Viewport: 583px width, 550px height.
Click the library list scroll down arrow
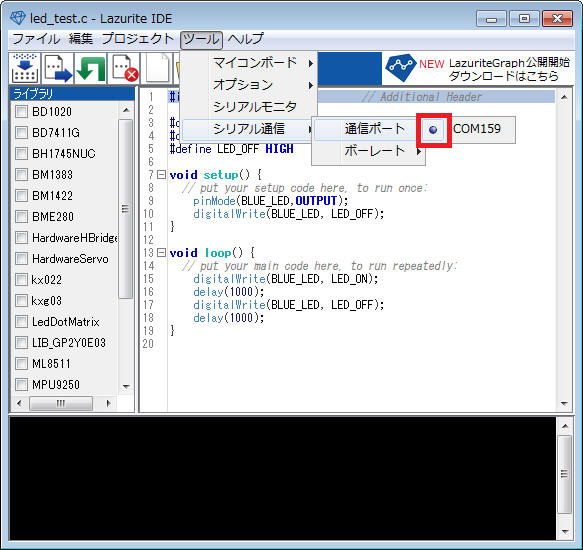click(x=126, y=386)
